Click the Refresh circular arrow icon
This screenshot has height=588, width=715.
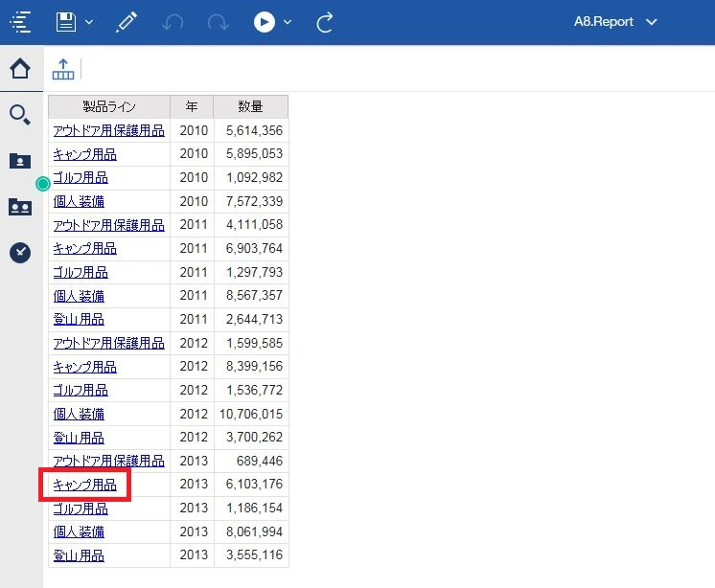point(324,22)
